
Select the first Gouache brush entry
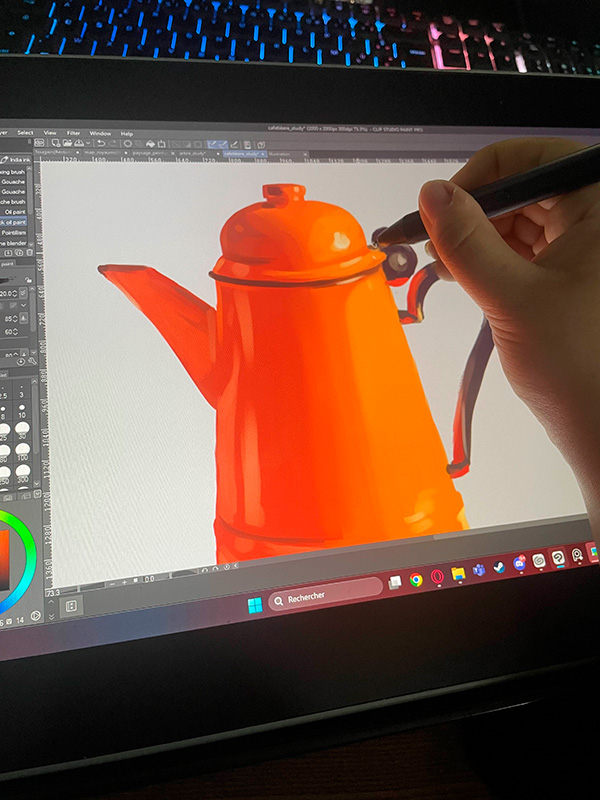(13, 182)
